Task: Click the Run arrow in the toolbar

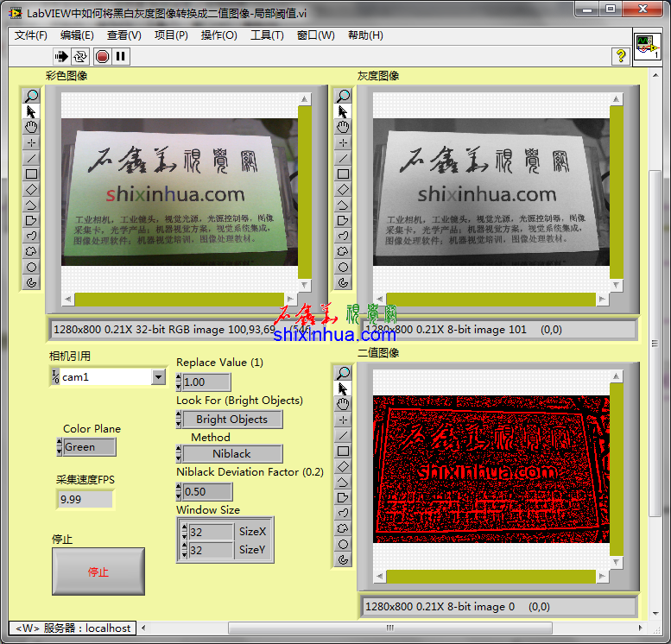Action: (x=61, y=56)
